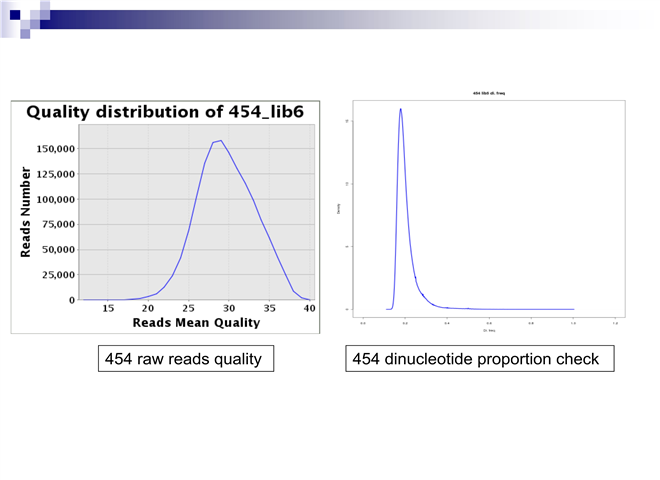Click the 100,000 y-axis tick label
The height and width of the screenshot is (480, 660).
[54, 200]
